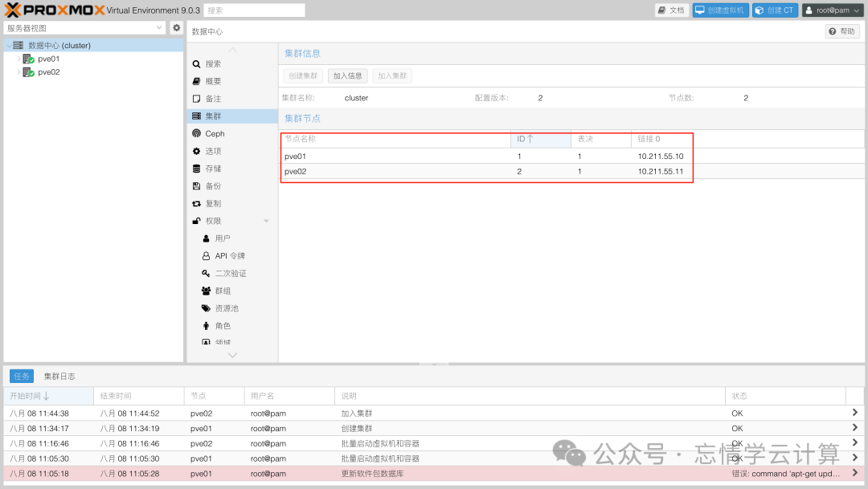868x489 pixels.
Task: Expand the pve01 tree node
Action: point(18,59)
